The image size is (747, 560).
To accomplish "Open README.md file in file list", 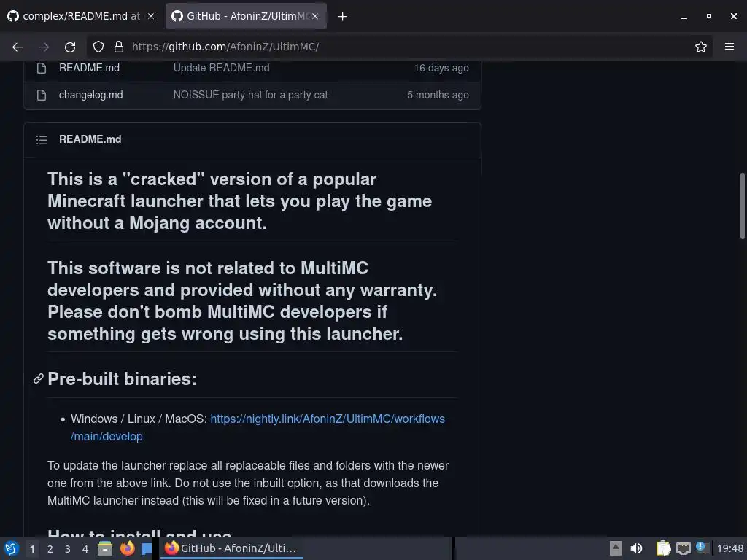I will pos(89,68).
